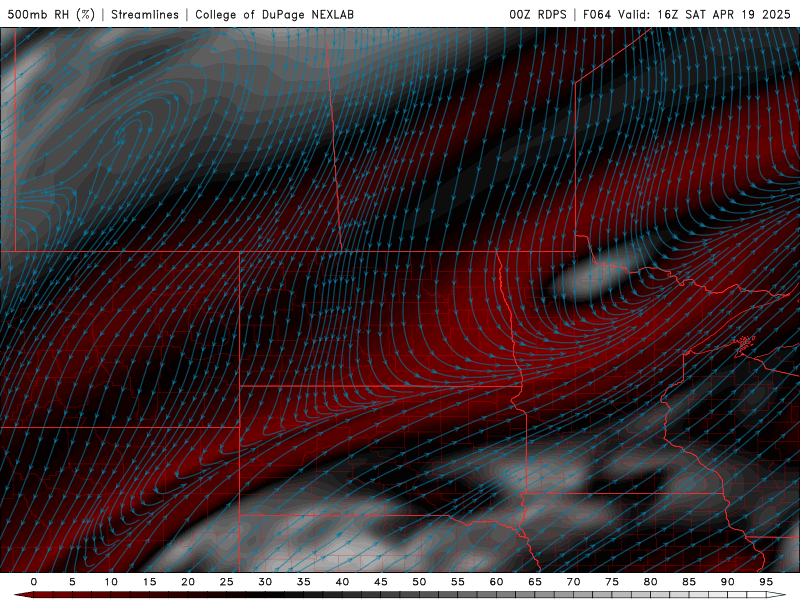Click the '85' colorbar tick label
Image resolution: width=800 pixels, height=600 pixels.
[689, 582]
